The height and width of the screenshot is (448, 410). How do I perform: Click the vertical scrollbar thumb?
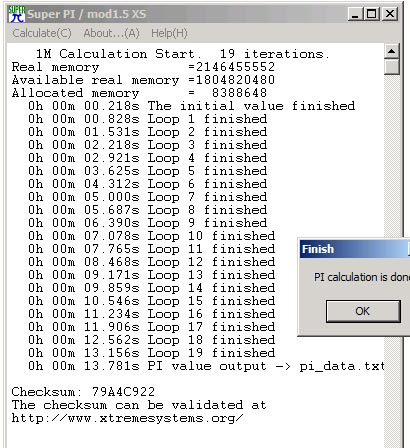(391, 67)
